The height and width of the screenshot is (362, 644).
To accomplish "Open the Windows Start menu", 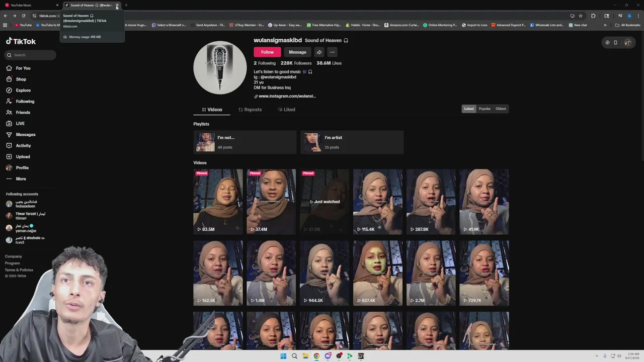I will (283, 356).
